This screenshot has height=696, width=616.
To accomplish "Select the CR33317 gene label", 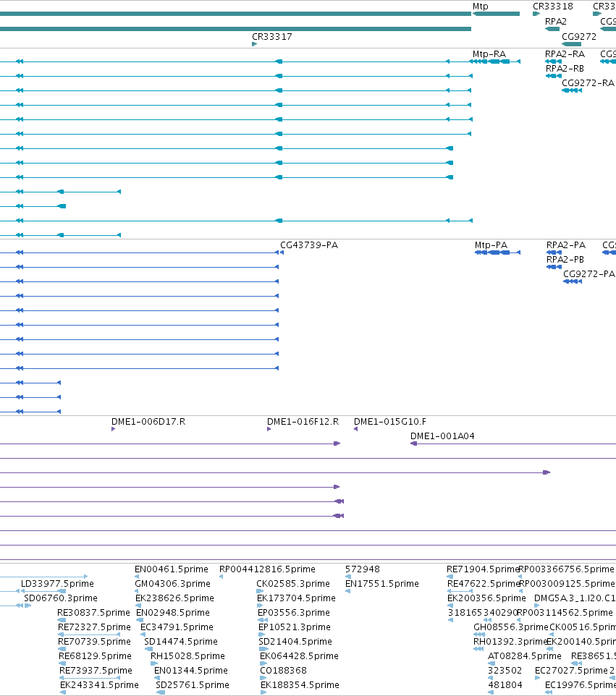I will pyautogui.click(x=271, y=36).
